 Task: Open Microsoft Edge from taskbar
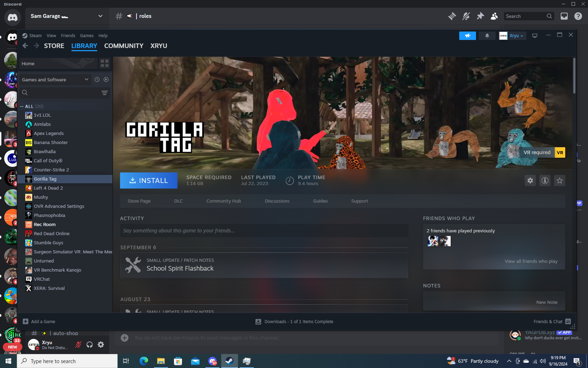(x=143, y=361)
